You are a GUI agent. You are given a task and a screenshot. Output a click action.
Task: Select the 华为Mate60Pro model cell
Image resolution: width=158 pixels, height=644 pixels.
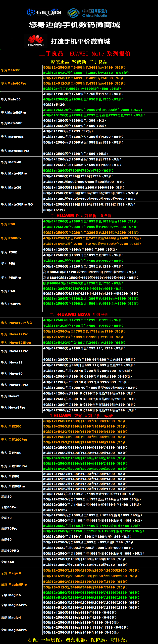[21, 84]
